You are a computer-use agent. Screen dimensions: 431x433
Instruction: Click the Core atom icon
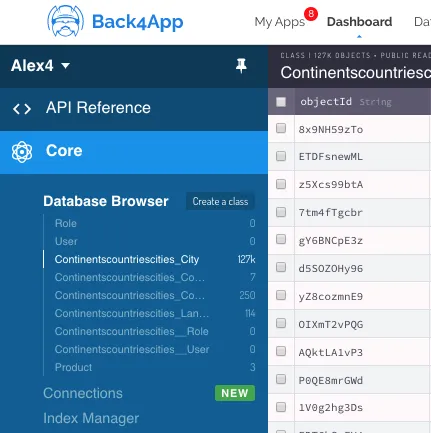coord(22,152)
